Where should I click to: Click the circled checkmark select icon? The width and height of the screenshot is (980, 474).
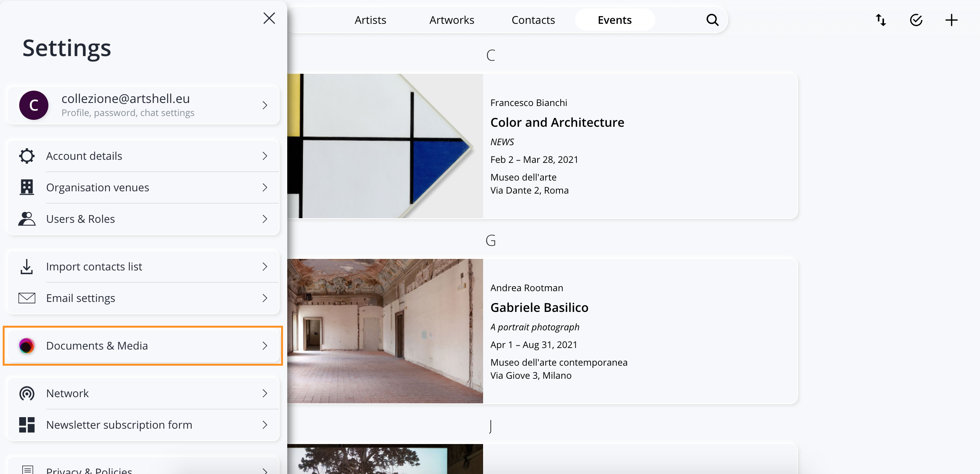click(x=916, y=20)
